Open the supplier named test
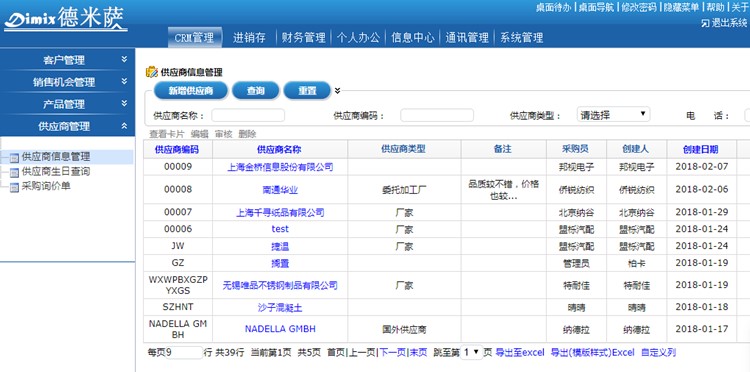750x372 pixels. (x=280, y=229)
